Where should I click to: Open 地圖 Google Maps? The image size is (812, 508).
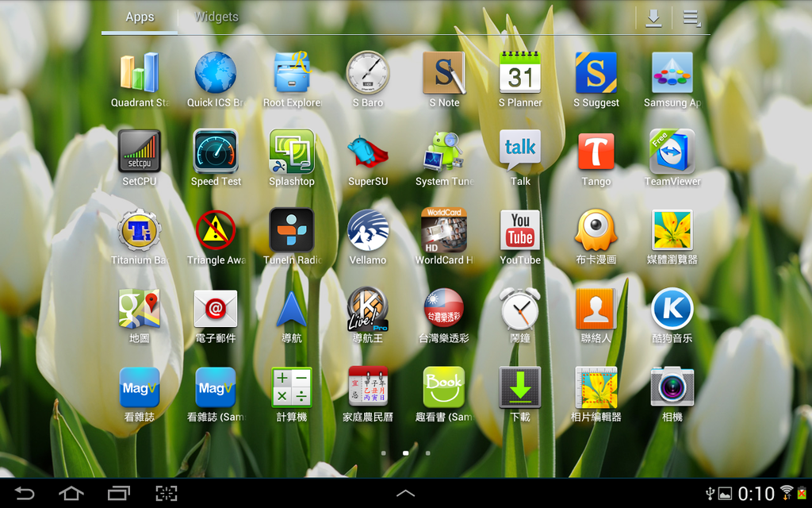tap(140, 309)
